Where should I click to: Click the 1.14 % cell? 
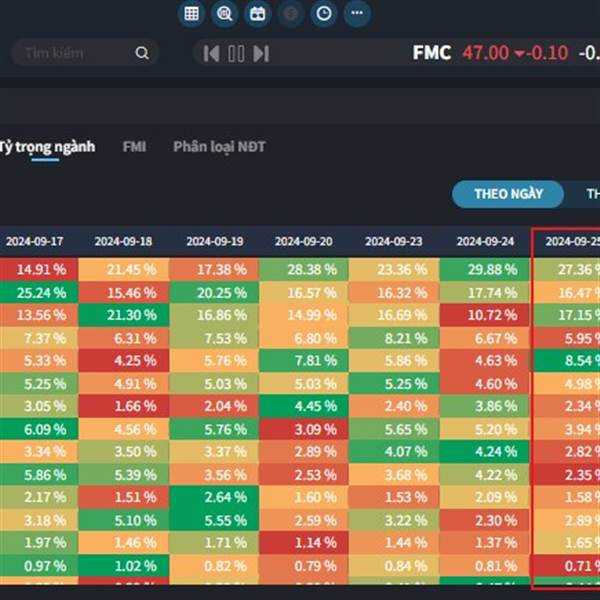tap(304, 543)
